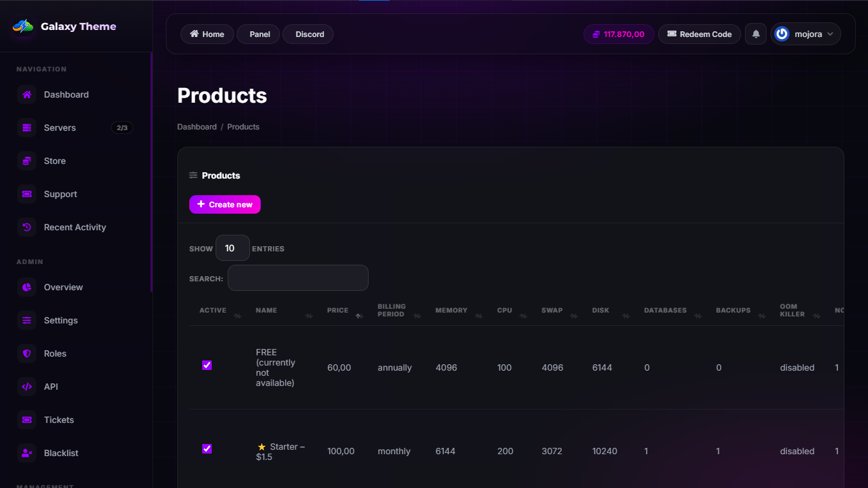This screenshot has width=868, height=488.
Task: Open the Discord top menu item
Action: pyautogui.click(x=308, y=34)
